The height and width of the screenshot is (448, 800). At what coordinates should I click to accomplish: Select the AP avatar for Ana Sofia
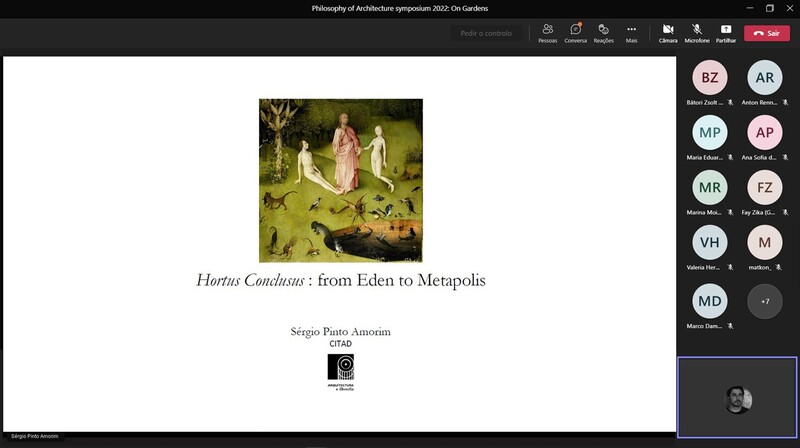pyautogui.click(x=765, y=133)
